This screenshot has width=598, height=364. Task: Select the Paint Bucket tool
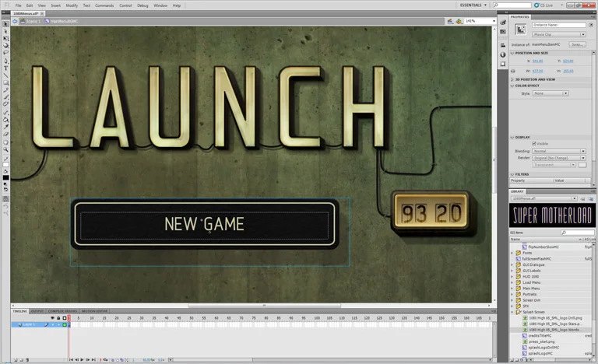click(x=5, y=120)
